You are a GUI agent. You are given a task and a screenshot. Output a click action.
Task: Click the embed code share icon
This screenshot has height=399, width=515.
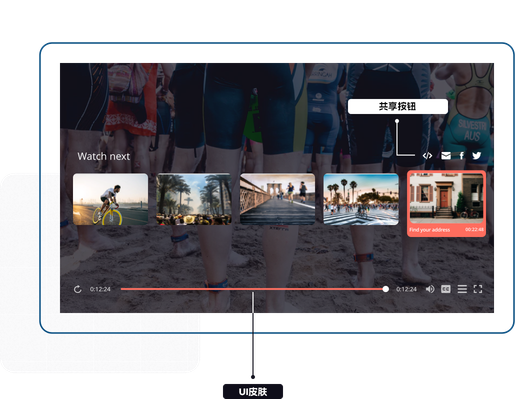point(427,156)
